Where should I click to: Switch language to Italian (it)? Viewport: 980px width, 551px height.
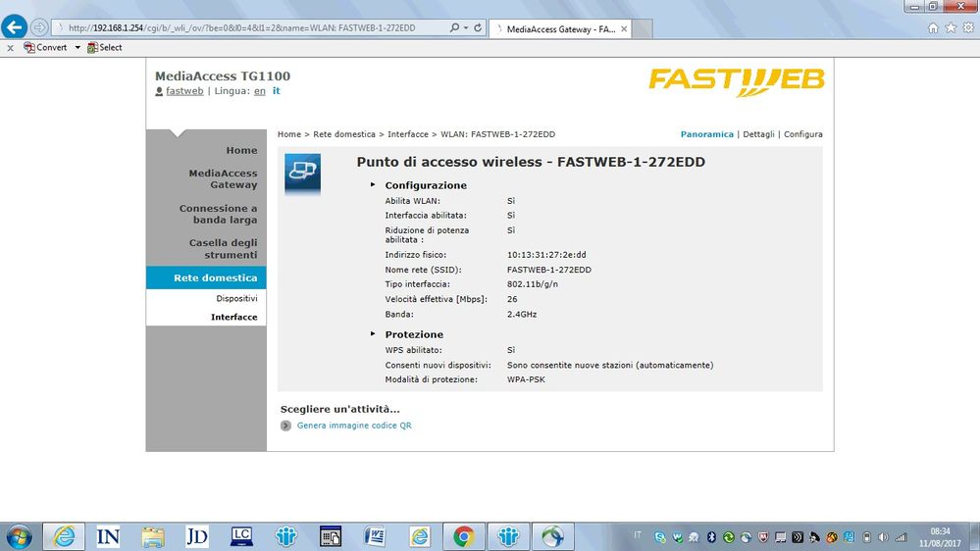tap(277, 90)
